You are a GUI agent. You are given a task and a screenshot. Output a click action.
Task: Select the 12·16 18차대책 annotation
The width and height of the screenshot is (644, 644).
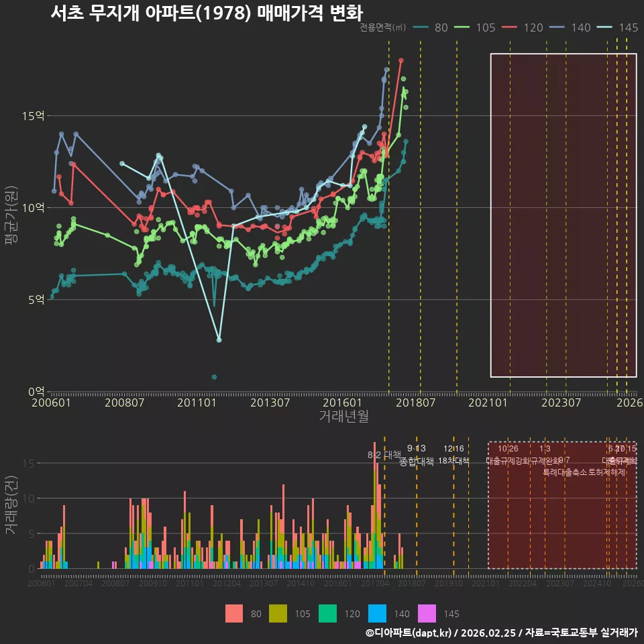tap(453, 455)
